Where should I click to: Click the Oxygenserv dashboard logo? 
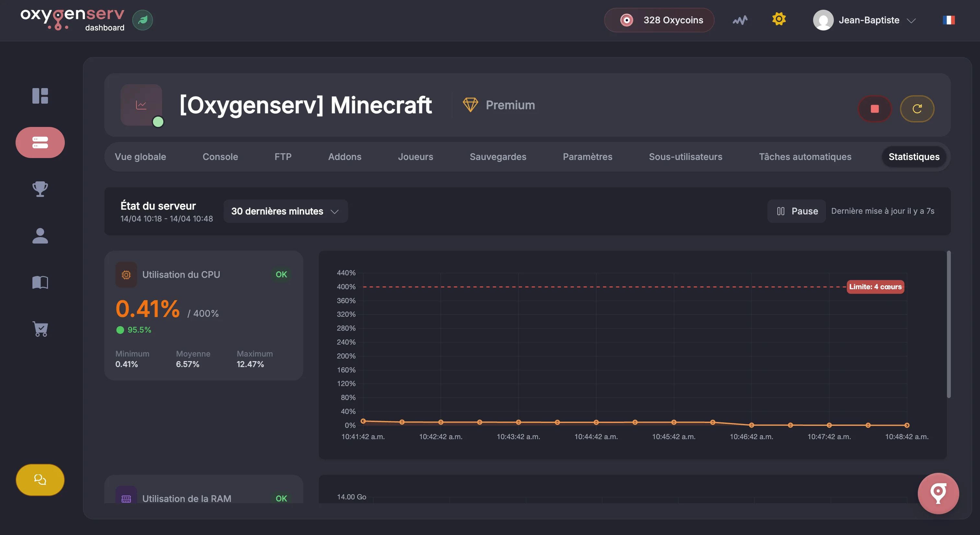point(72,20)
